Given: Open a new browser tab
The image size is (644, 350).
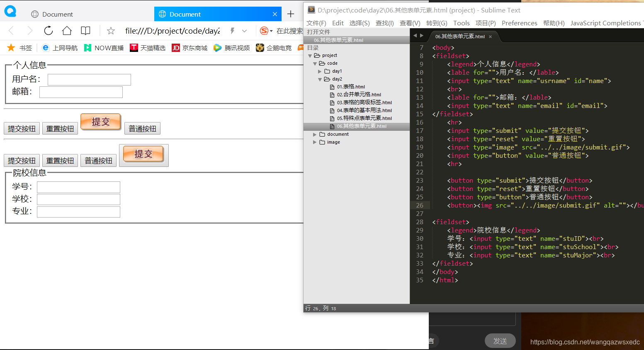Looking at the screenshot, I should (x=291, y=14).
